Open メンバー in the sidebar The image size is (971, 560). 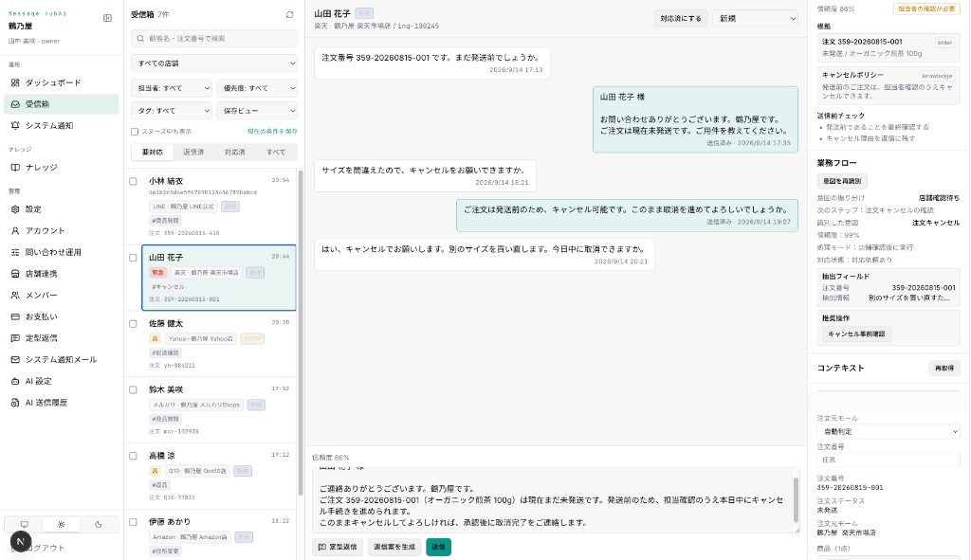click(x=61, y=295)
